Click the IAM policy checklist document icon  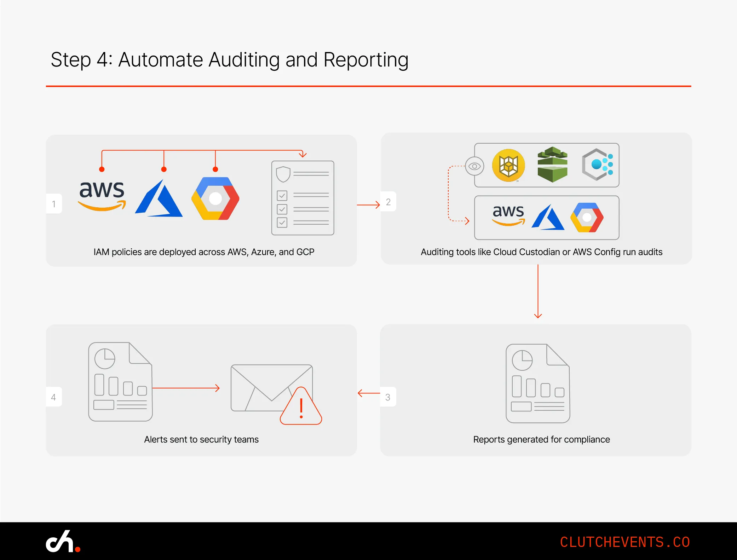click(x=303, y=198)
